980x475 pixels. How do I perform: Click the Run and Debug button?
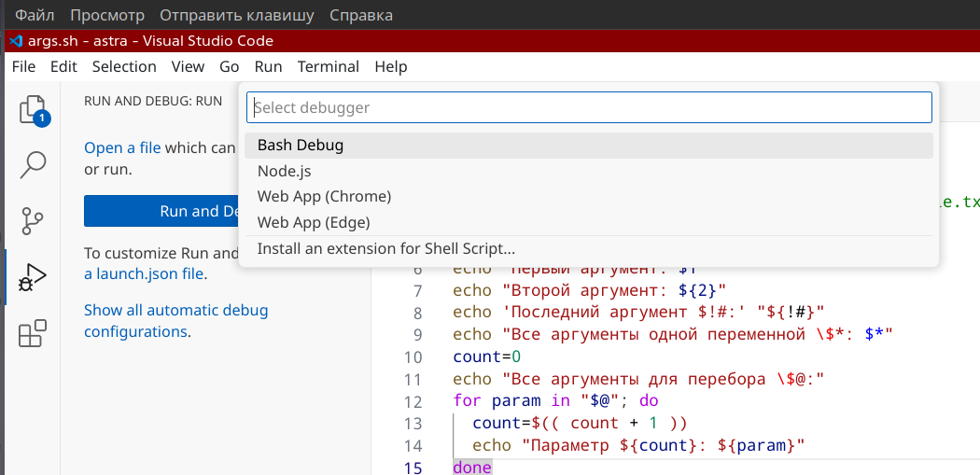[161, 211]
